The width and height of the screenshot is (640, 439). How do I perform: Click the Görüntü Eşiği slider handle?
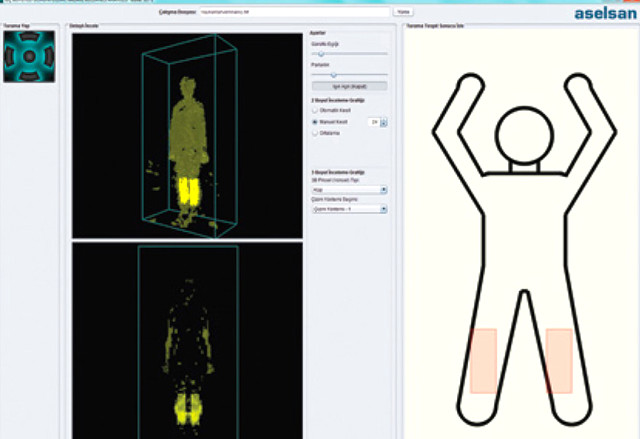tap(322, 54)
